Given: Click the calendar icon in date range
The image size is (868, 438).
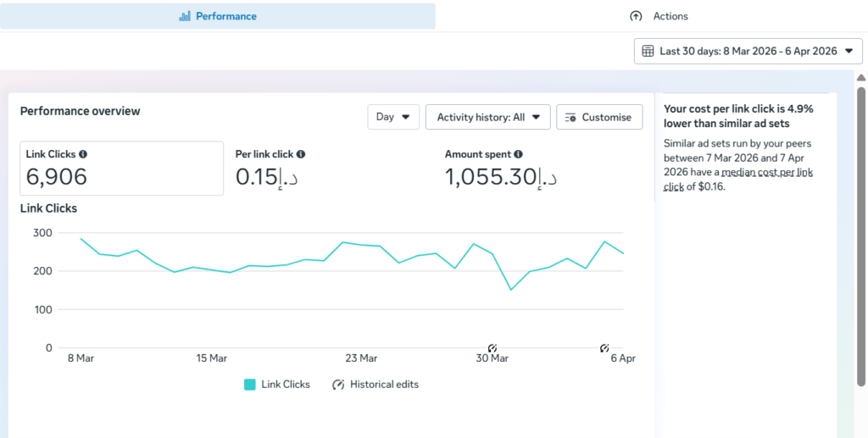Looking at the screenshot, I should (x=648, y=51).
